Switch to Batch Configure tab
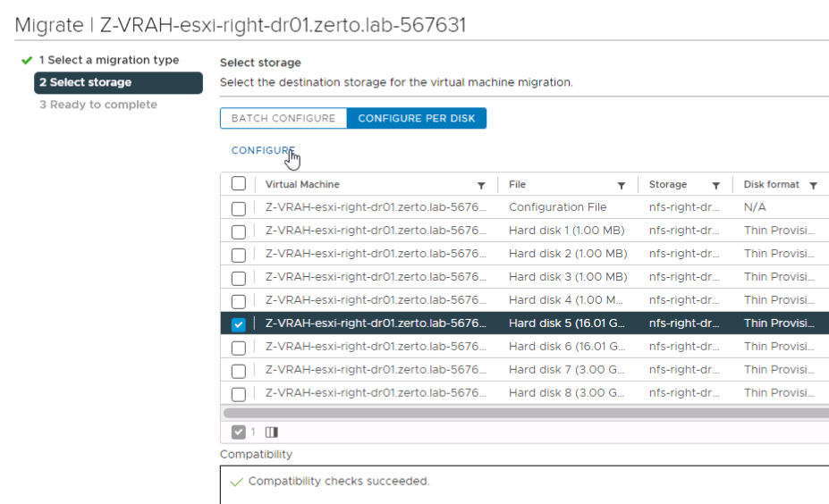The width and height of the screenshot is (829, 504). click(x=283, y=118)
